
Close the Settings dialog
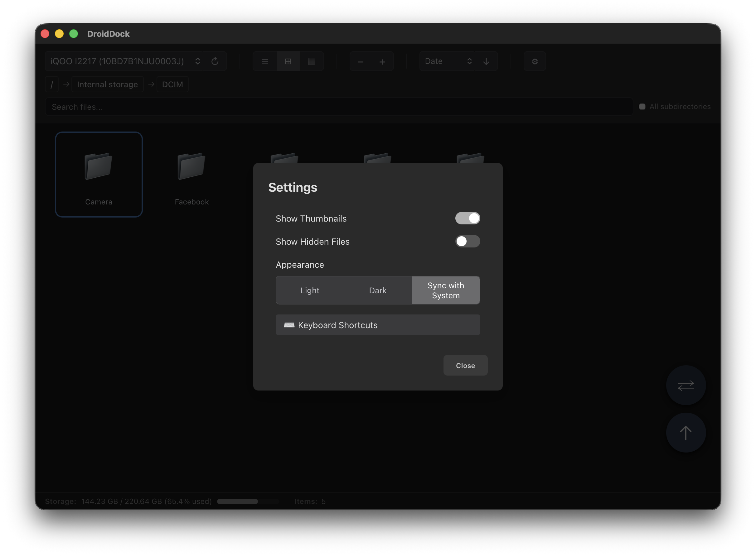coord(465,366)
